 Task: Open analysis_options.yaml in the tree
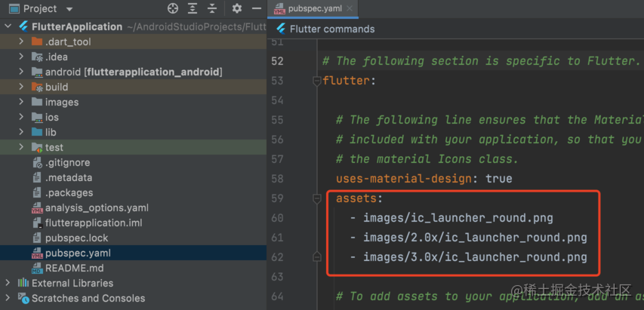pyautogui.click(x=97, y=208)
